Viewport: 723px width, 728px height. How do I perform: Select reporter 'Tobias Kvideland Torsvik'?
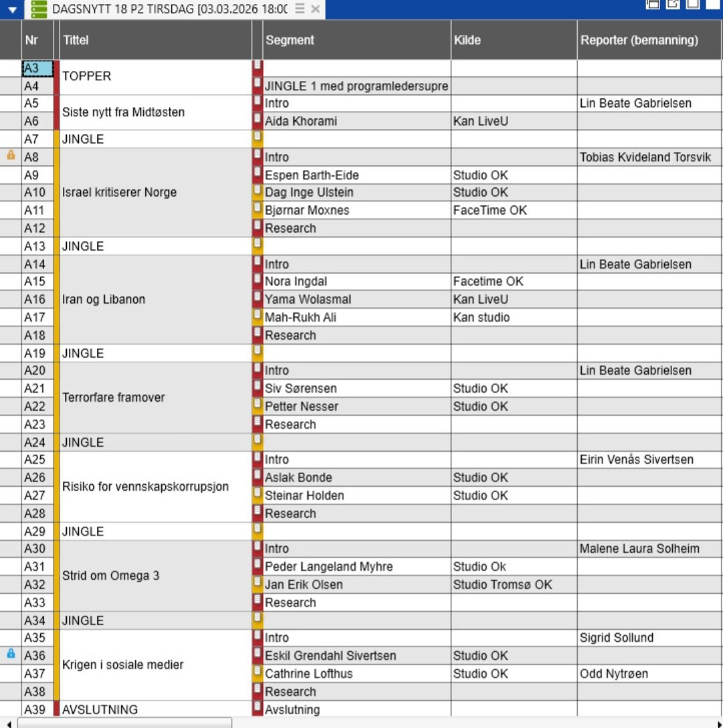click(649, 157)
